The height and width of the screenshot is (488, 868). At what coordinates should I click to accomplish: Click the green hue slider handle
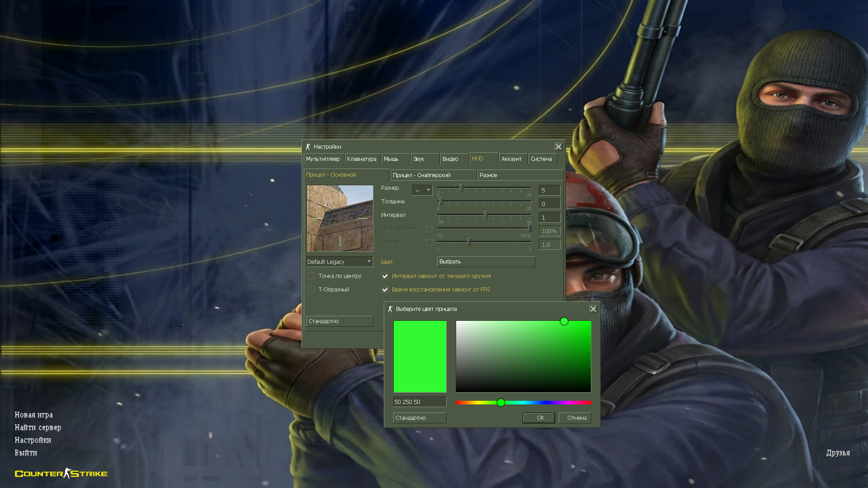click(x=500, y=403)
